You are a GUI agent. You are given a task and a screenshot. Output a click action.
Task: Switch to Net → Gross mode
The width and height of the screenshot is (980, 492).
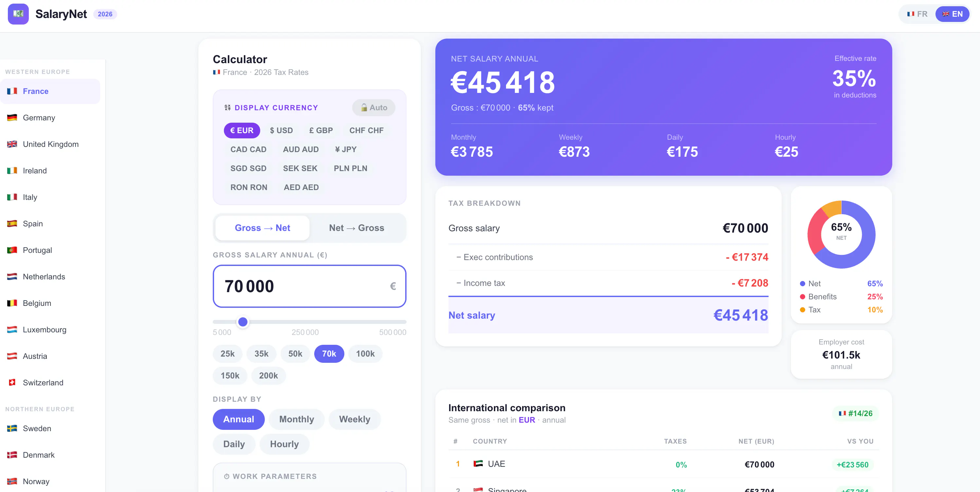pos(356,228)
